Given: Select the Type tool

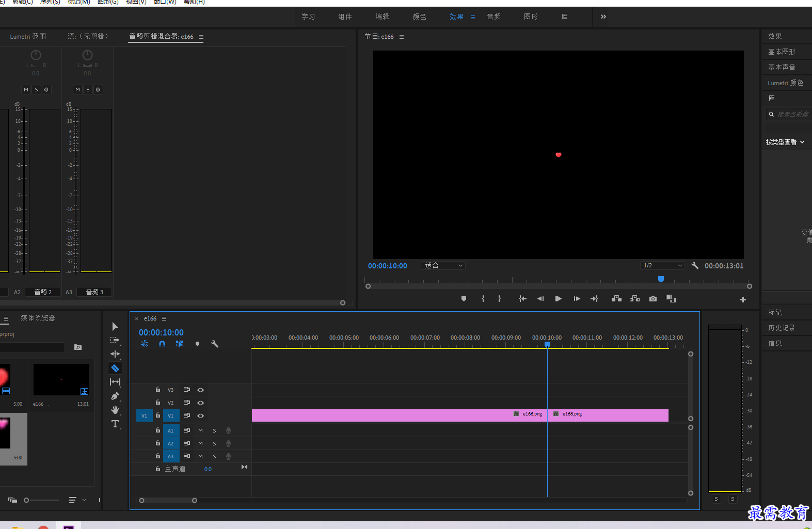Looking at the screenshot, I should (x=115, y=424).
